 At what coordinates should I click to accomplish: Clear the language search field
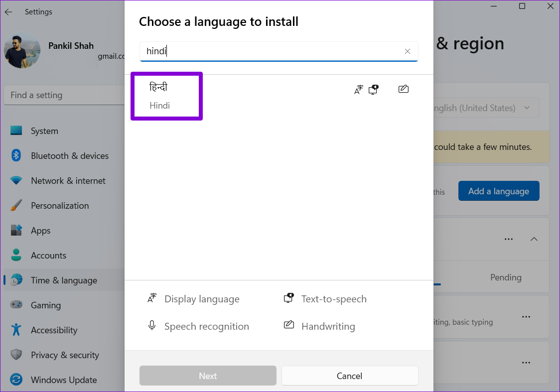click(x=407, y=51)
